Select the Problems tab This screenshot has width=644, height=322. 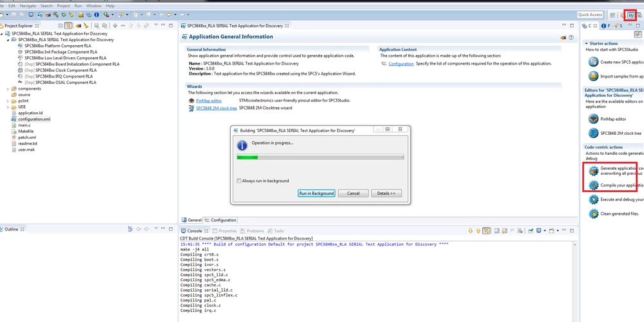coord(252,231)
